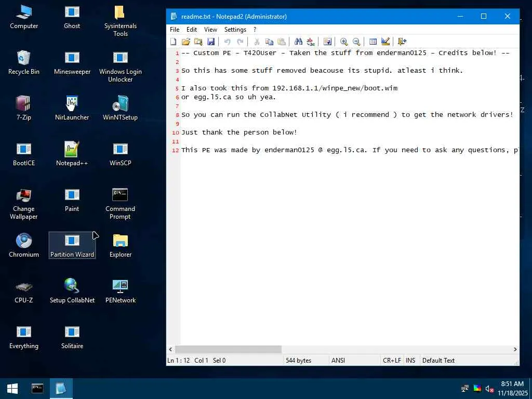Select the BootICE desktop icon
This screenshot has width=532, height=399.
24,154
